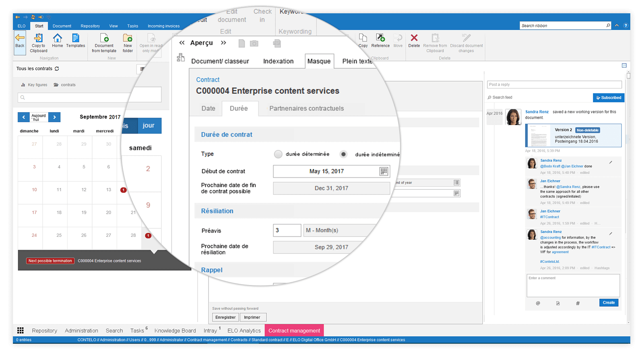Open the #ITContract hashtag link by Jan Eichner

tap(549, 217)
